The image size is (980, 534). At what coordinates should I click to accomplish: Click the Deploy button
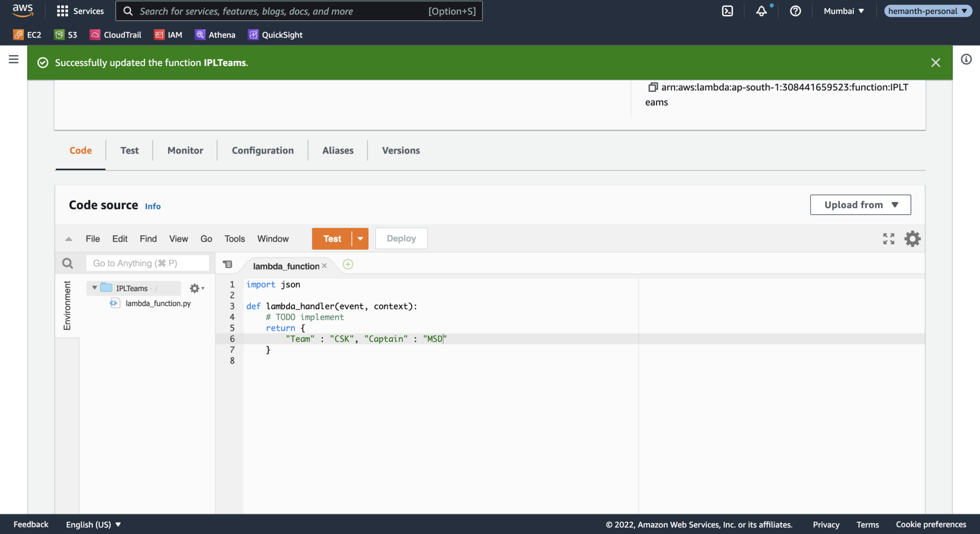pos(401,238)
